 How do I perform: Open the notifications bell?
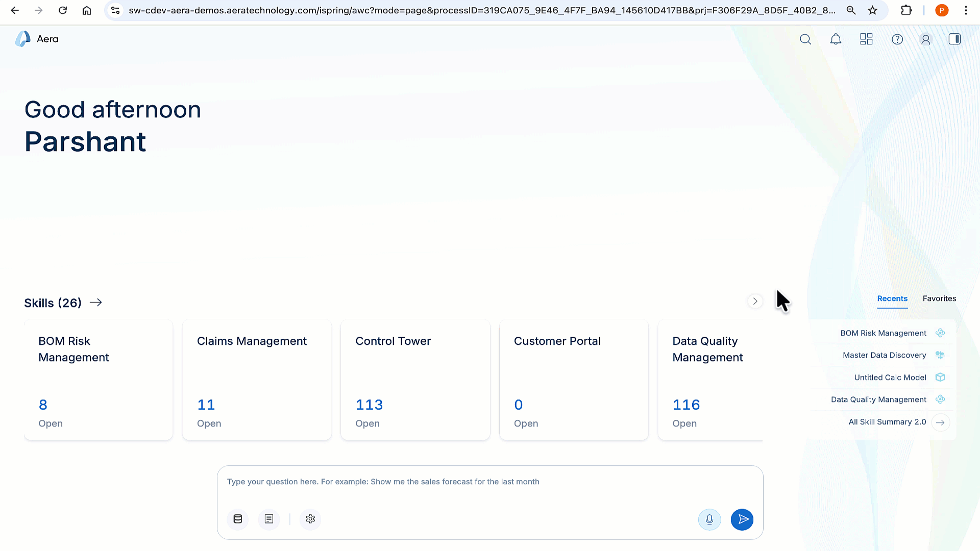(836, 39)
